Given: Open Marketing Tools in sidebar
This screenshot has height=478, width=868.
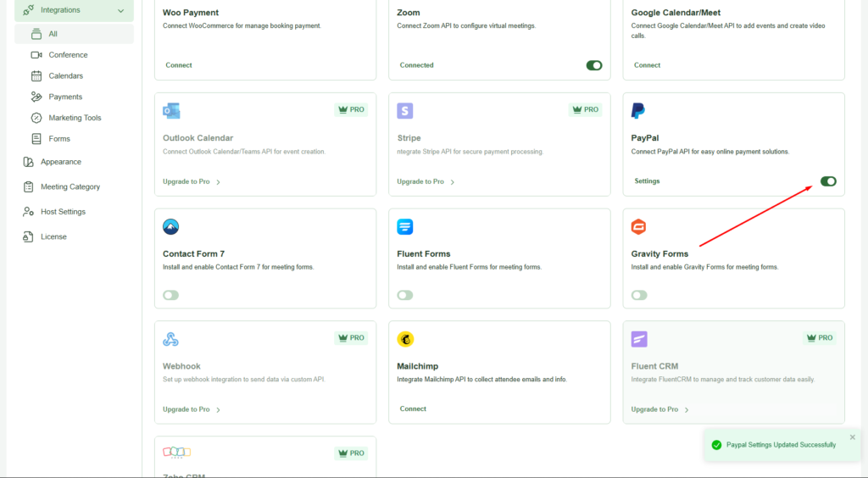Looking at the screenshot, I should coord(75,118).
